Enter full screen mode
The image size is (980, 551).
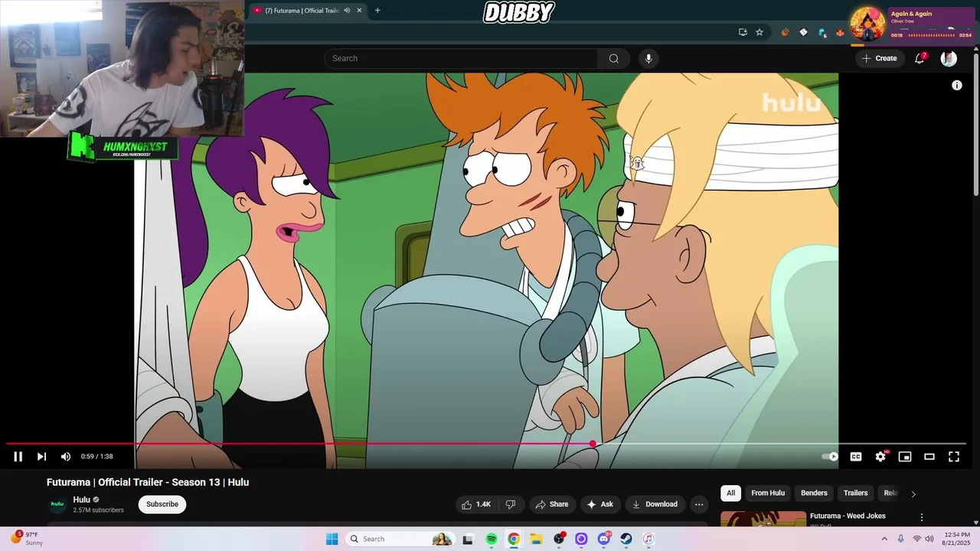point(954,457)
